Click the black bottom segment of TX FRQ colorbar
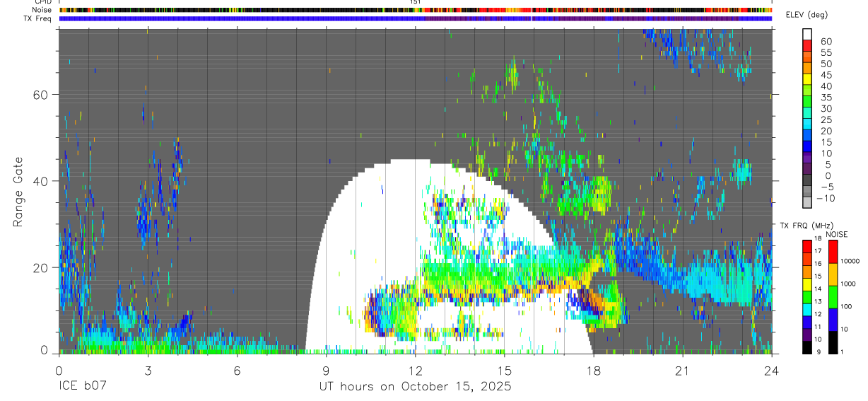Screen dimensions: 868x401 (x=807, y=347)
